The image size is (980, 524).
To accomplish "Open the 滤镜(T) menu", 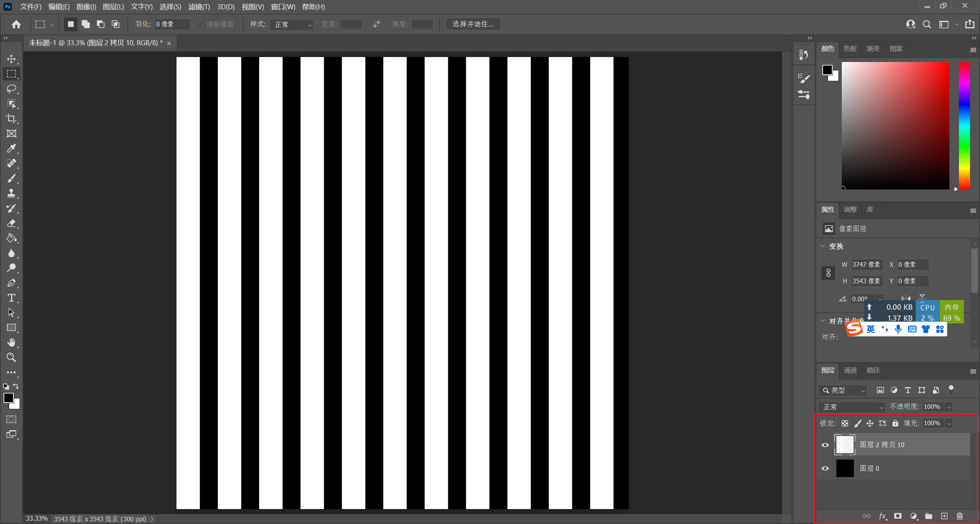I will (x=199, y=7).
